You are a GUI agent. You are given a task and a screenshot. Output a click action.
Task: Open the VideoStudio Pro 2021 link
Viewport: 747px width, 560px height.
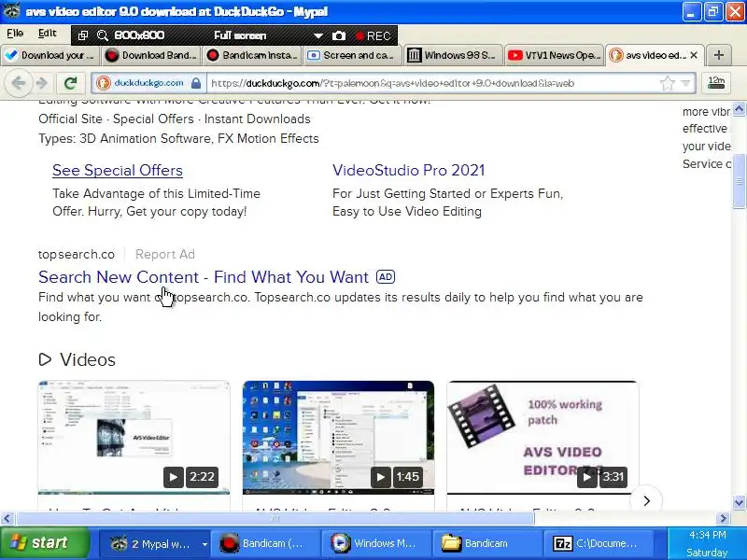409,170
